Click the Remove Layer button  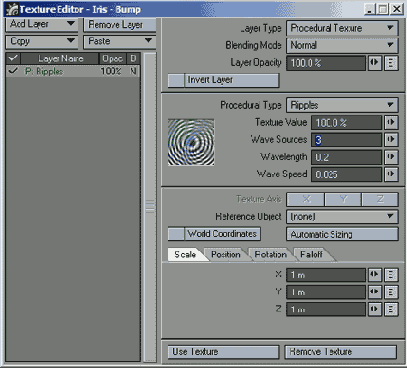[x=120, y=25]
